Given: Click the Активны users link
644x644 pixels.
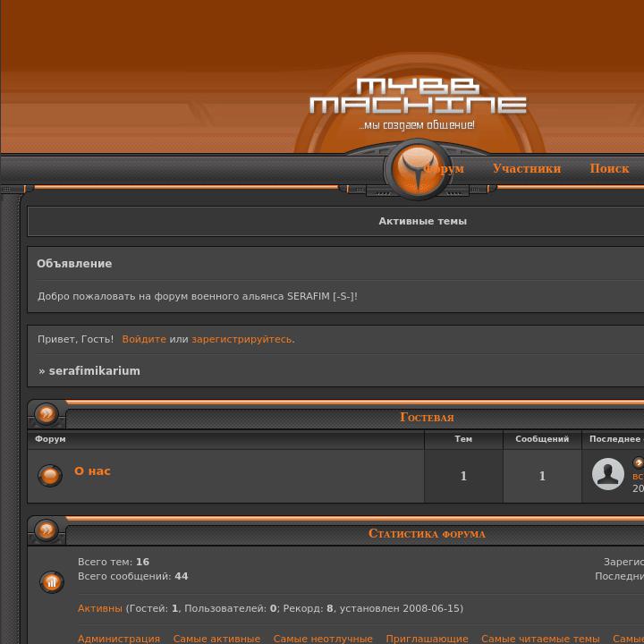Looking at the screenshot, I should (100, 608).
